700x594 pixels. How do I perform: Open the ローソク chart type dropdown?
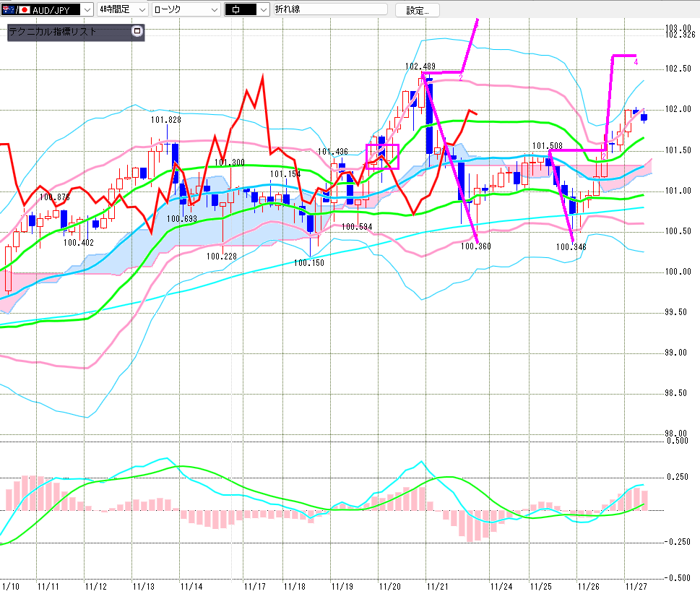click(214, 9)
